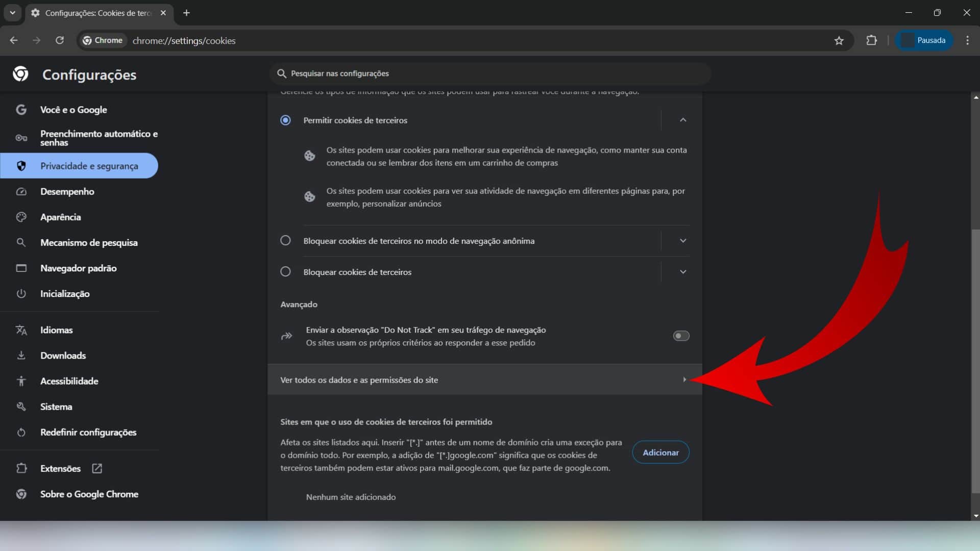Open Sobre o Google Chrome menu item
This screenshot has width=980, height=551.
pos(89,493)
